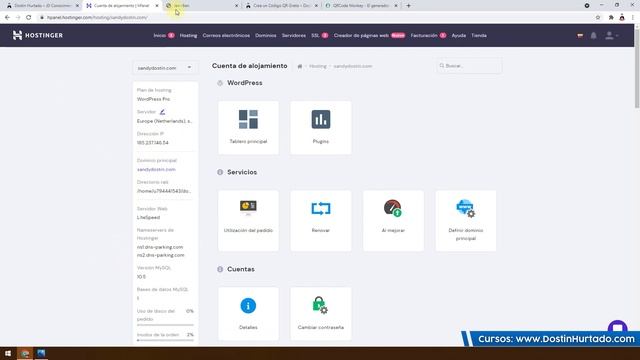Click the disk usage progress bar
The image size is (640, 360).
point(165,325)
